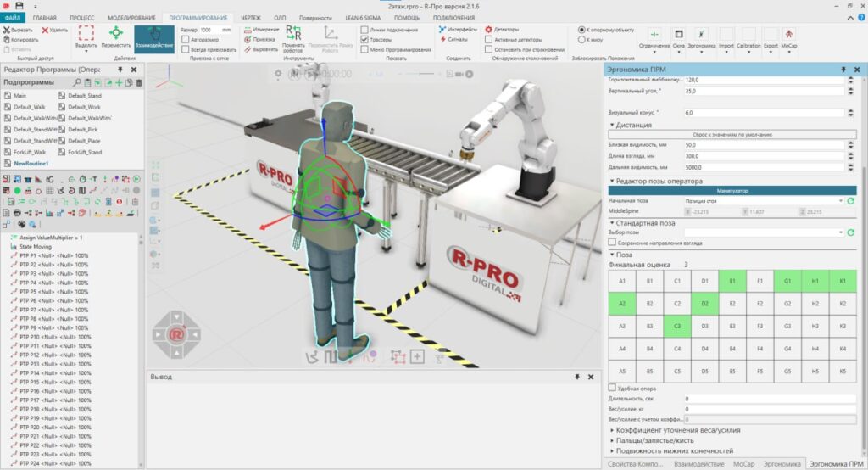Select the К миру radio button
The height and width of the screenshot is (470, 868).
point(581,39)
